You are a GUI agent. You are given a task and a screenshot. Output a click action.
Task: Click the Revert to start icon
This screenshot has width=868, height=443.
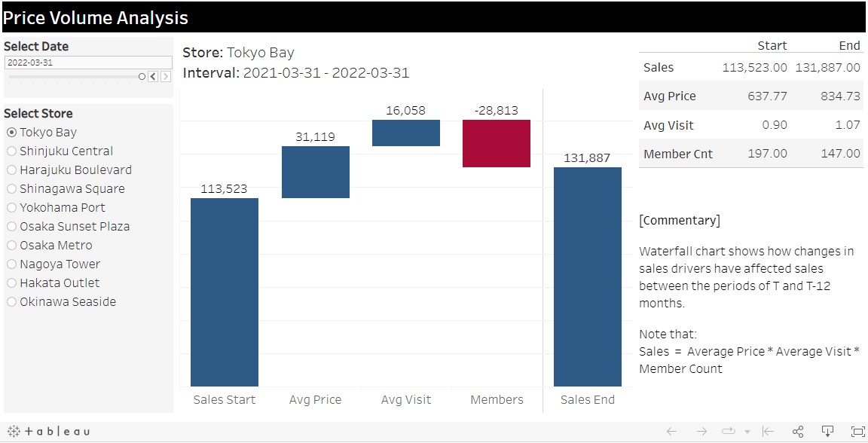[x=768, y=432]
